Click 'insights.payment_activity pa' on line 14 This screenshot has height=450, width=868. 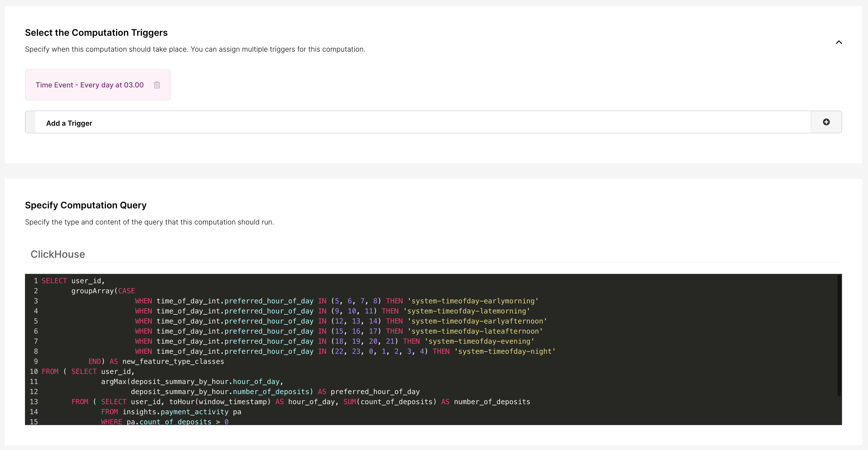182,412
